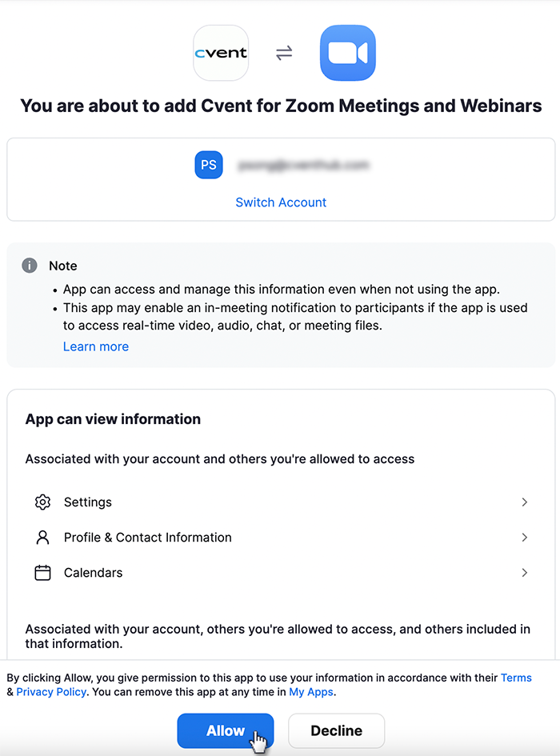Open the Terms link
The width and height of the screenshot is (560, 756).
pyautogui.click(x=516, y=678)
